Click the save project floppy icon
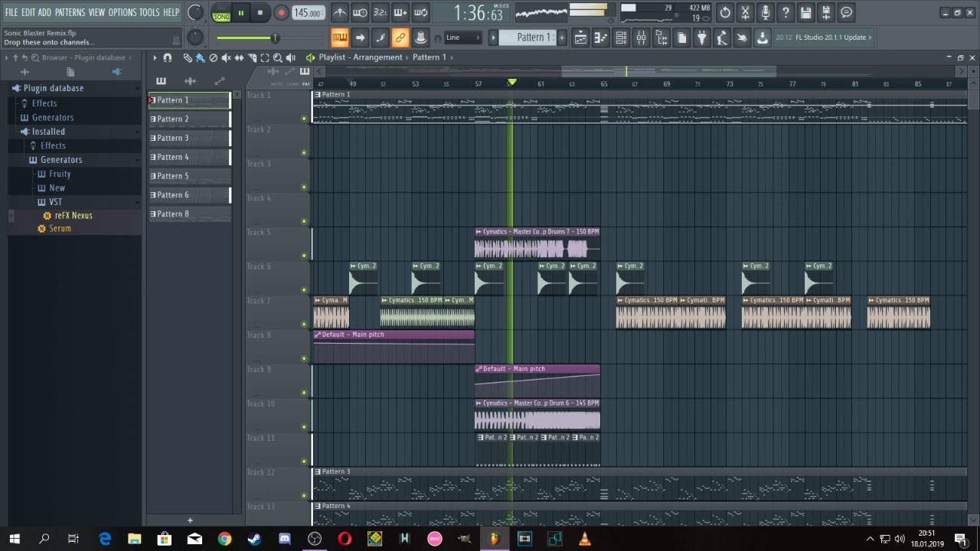980x551 pixels. coord(805,12)
